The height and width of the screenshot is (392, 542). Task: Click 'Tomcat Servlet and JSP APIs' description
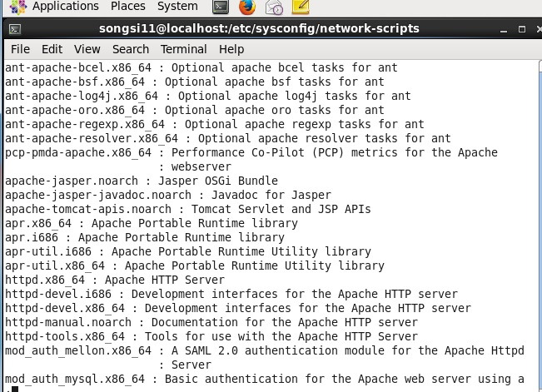click(x=281, y=210)
